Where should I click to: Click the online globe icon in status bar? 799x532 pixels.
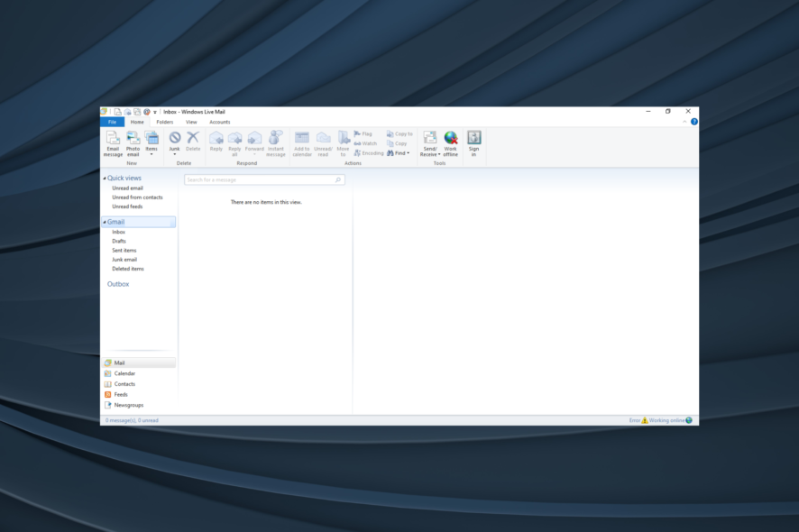pos(689,420)
